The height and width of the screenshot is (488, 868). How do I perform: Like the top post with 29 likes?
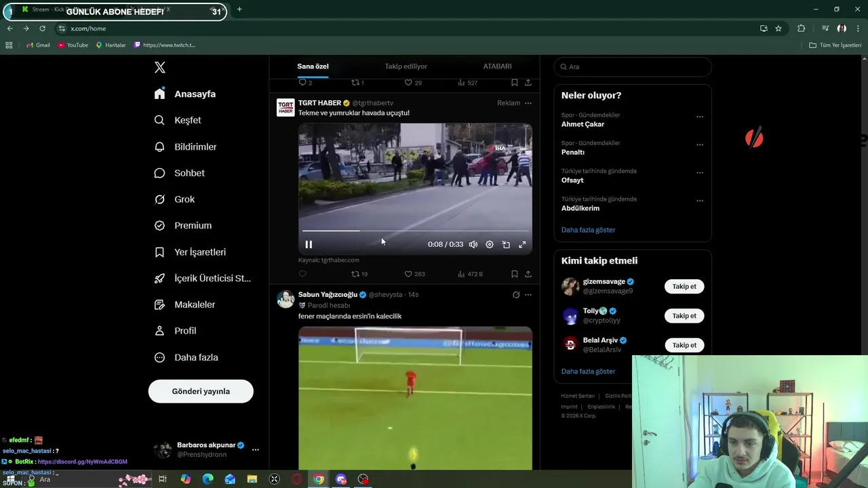pyautogui.click(x=413, y=83)
